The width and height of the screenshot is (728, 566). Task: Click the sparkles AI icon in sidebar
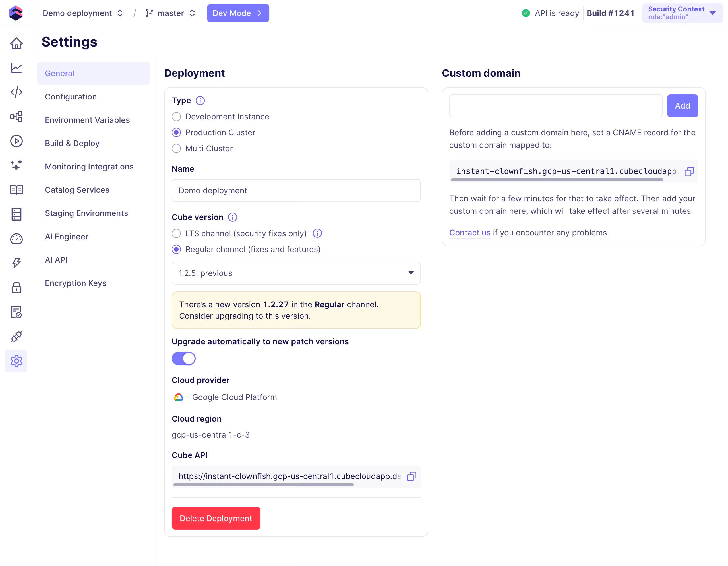pos(16,165)
